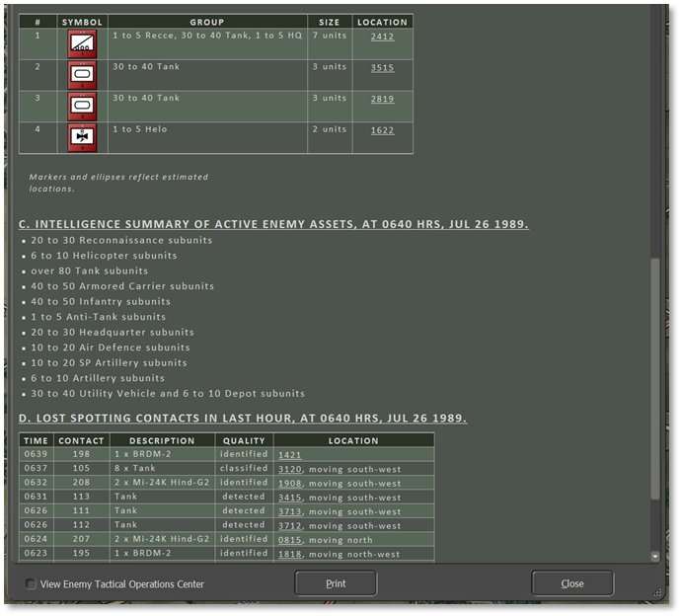Click location 3713 for Tank contact 111
681x616 pixels.
click(x=289, y=512)
